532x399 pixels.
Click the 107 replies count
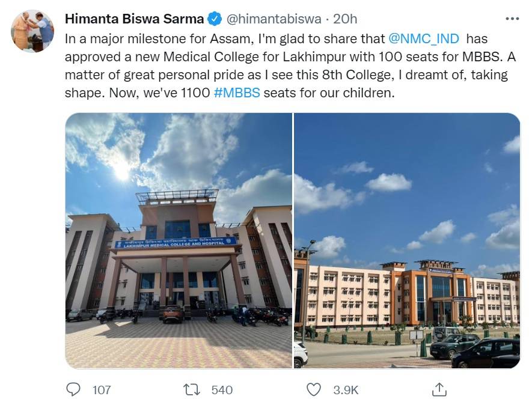[x=102, y=390]
